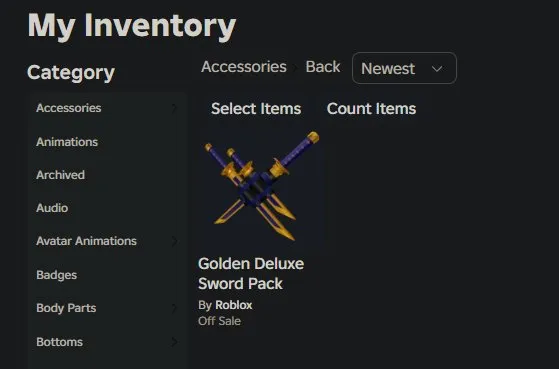Select the Bottoms category label

point(60,342)
